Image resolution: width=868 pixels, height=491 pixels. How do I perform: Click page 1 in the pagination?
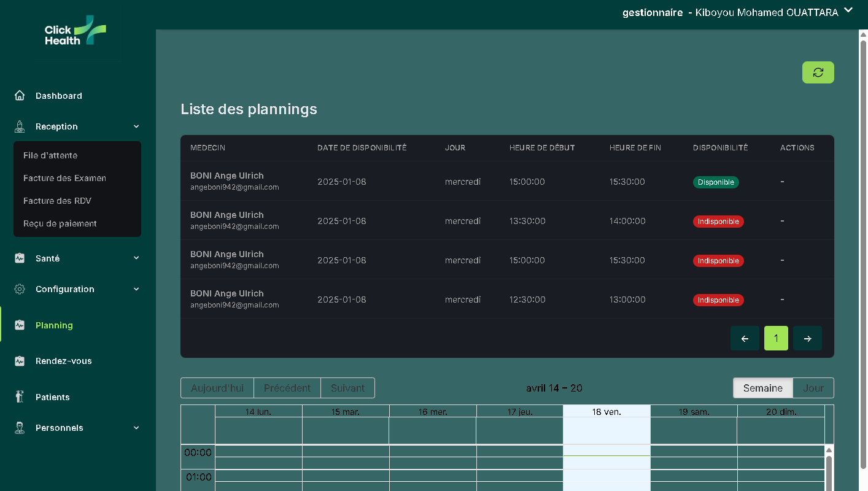[776, 338]
